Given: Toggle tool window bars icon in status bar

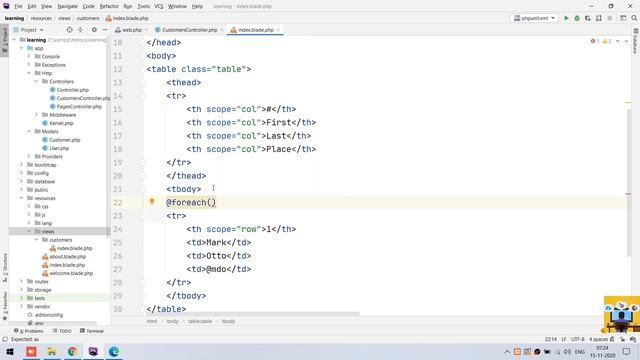Looking at the screenshot, I should click(5, 339).
